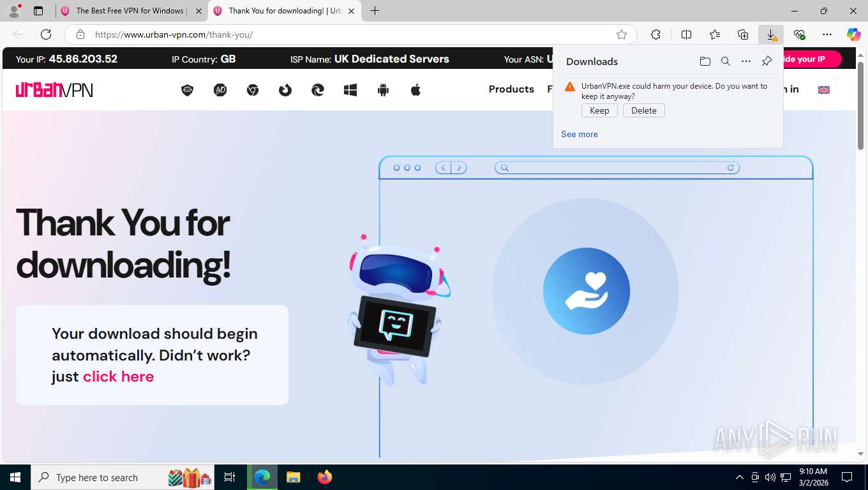
Task: Toggle the Downloads toolbar button
Action: (x=771, y=34)
